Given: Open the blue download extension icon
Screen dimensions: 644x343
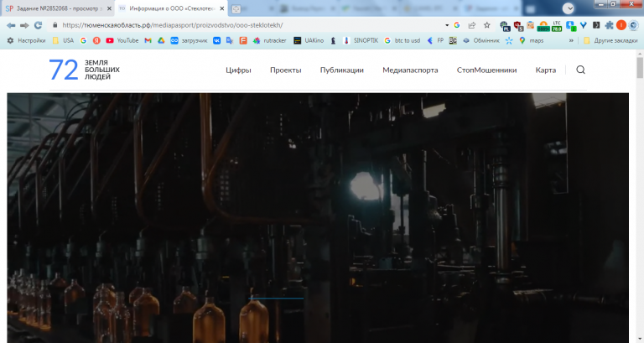Looking at the screenshot, I should pos(570,26).
